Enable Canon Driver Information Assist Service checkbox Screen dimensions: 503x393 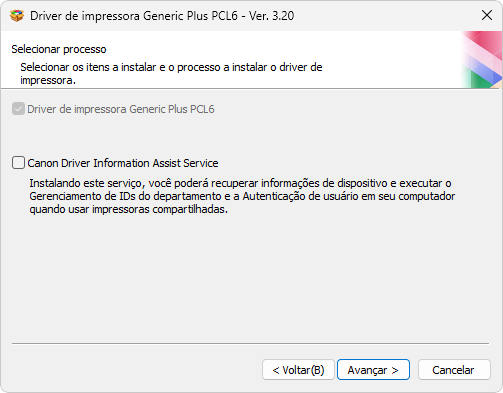coord(18,163)
